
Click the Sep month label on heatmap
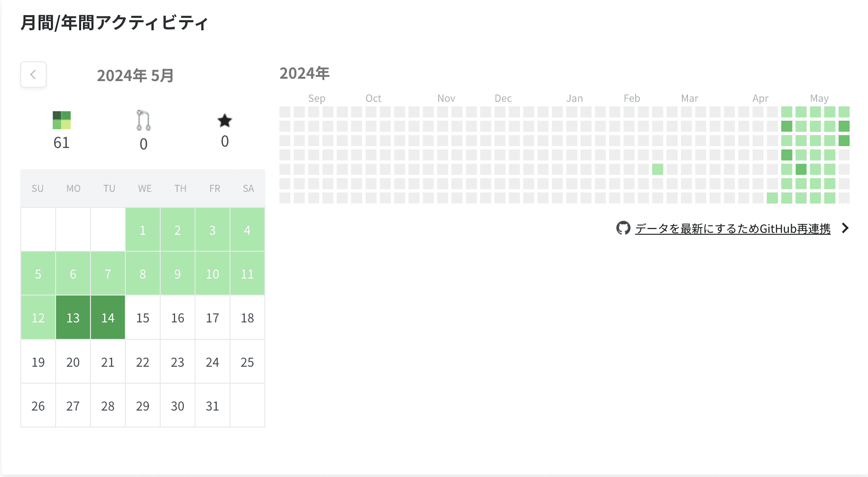[317, 98]
